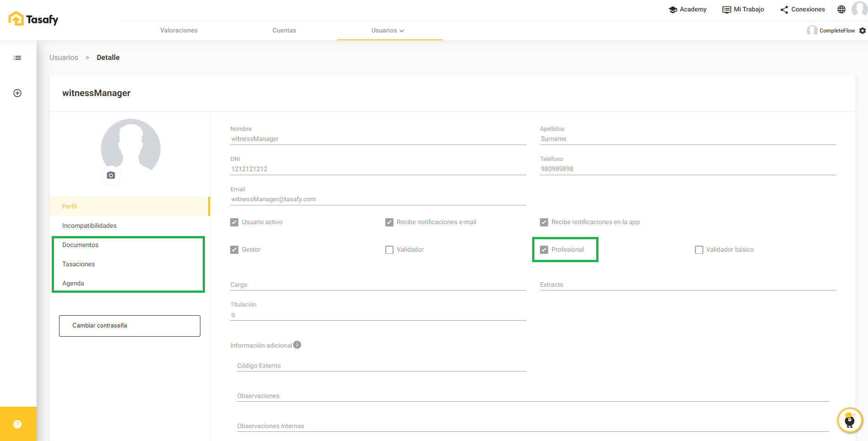The image size is (868, 441).
Task: Uncheck the Gestor checkbox
Action: (x=234, y=250)
